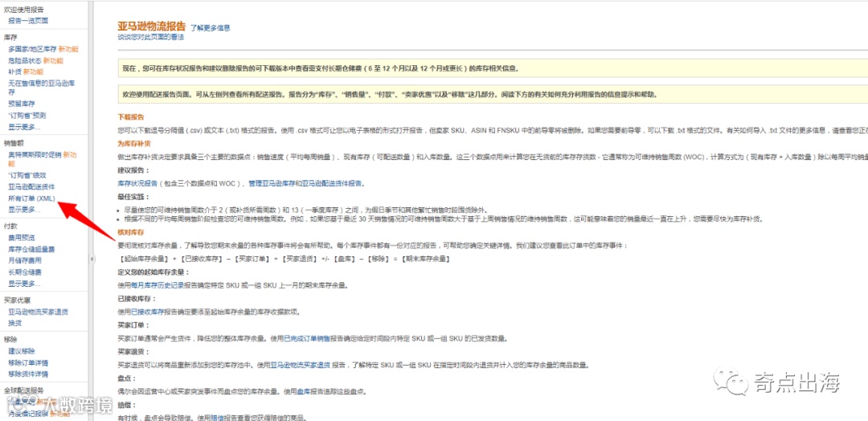The height and width of the screenshot is (421, 868).
Task: Open 移除货件详情 report
Action: tap(28, 374)
